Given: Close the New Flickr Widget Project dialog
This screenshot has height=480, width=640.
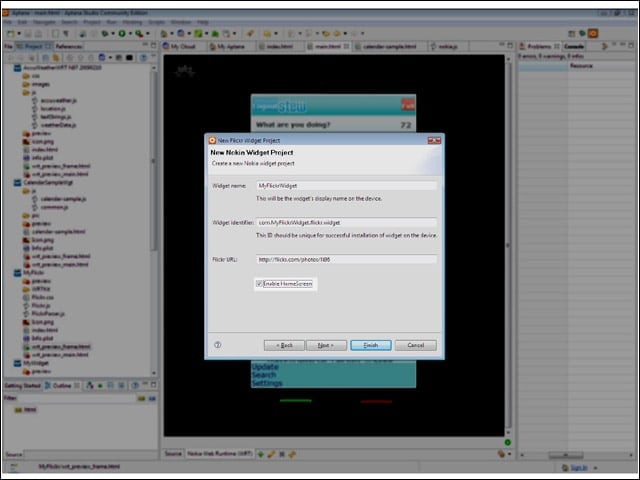Looking at the screenshot, I should tap(434, 140).
